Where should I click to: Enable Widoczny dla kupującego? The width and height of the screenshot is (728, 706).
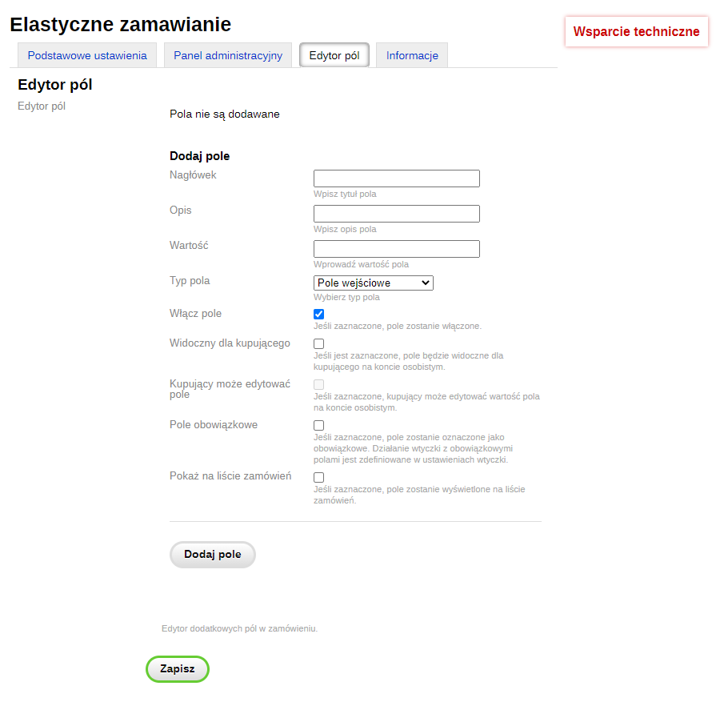(318, 343)
